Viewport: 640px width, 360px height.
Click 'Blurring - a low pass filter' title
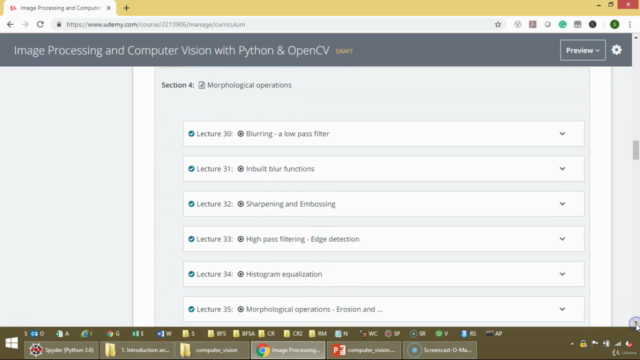pos(287,133)
